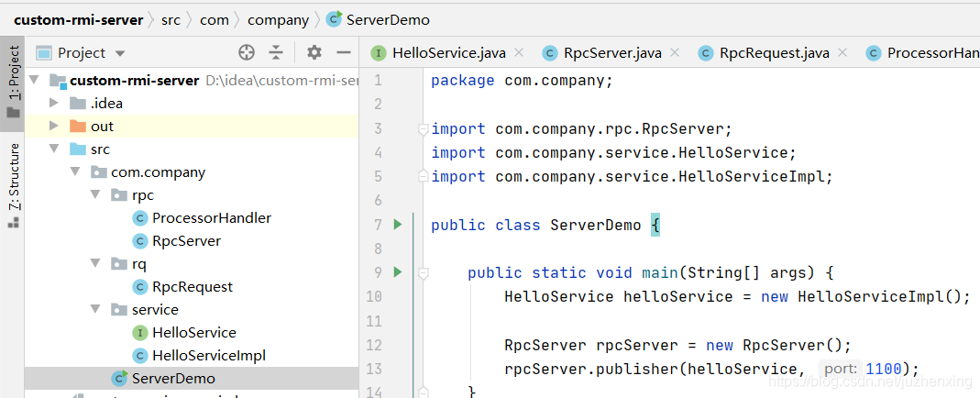Click the blue src folder icon
Viewport: 980px width, 398px height.
click(78, 149)
